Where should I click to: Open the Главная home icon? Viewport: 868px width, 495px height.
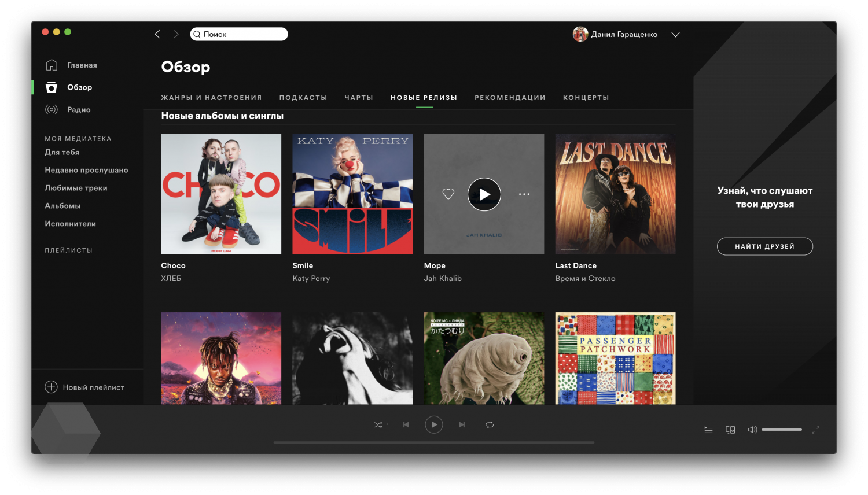pos(52,65)
